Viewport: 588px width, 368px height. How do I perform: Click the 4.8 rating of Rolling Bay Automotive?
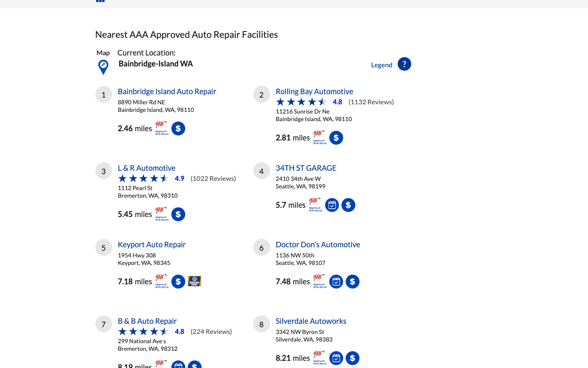(337, 102)
